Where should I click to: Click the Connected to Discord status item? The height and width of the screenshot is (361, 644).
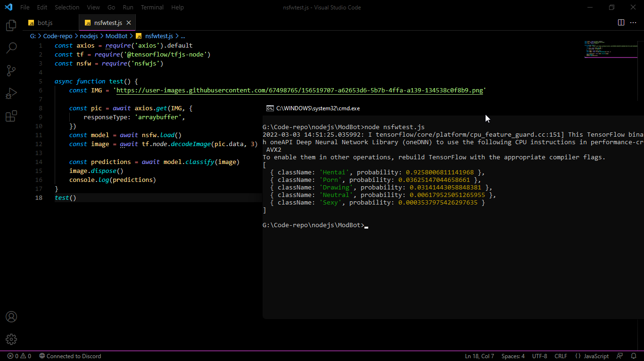pyautogui.click(x=70, y=356)
